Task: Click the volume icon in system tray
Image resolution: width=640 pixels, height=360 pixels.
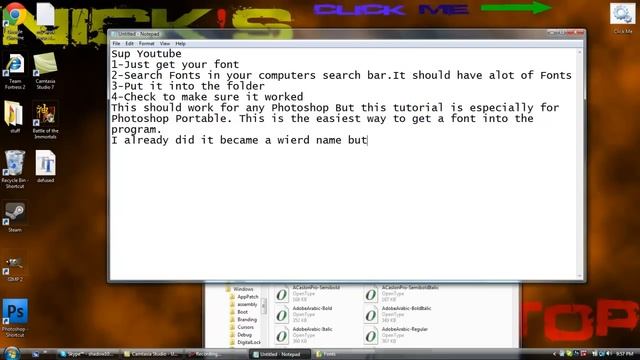Action: pyautogui.click(x=609, y=354)
